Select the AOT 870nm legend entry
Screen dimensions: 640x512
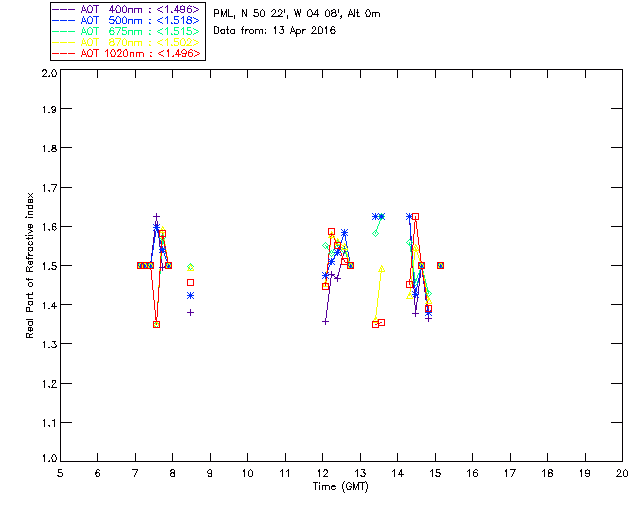pos(128,42)
